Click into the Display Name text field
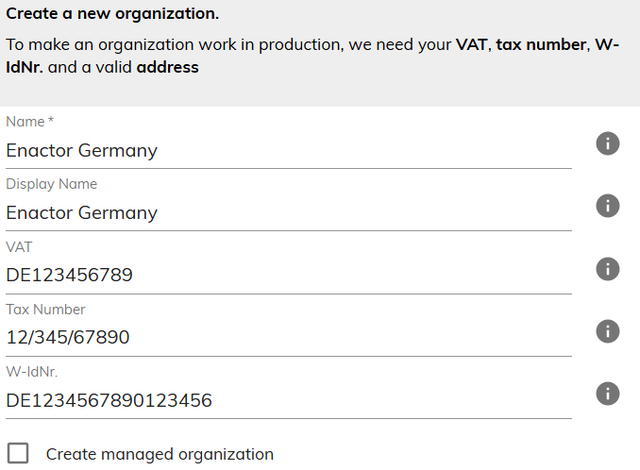This screenshot has height=470, width=640. click(x=288, y=213)
